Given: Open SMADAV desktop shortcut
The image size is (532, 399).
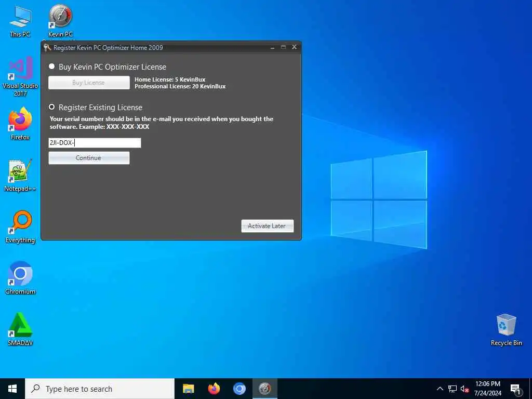Looking at the screenshot, I should (x=20, y=329).
